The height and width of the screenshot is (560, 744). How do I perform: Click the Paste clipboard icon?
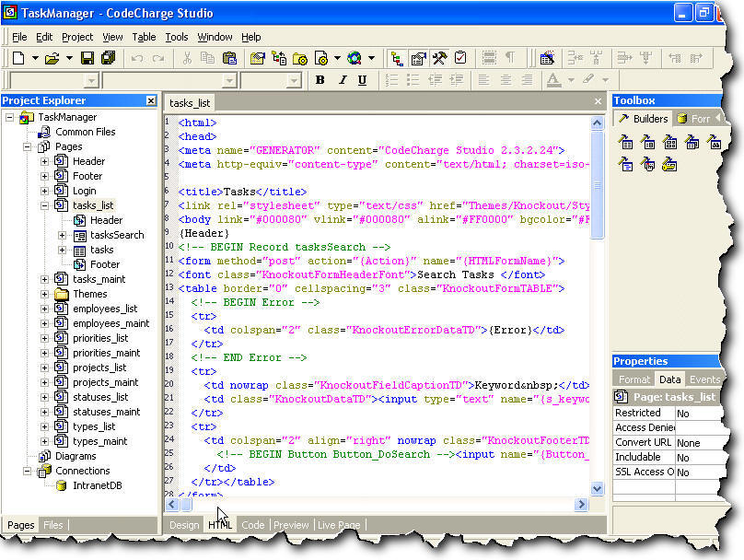pyautogui.click(x=229, y=58)
